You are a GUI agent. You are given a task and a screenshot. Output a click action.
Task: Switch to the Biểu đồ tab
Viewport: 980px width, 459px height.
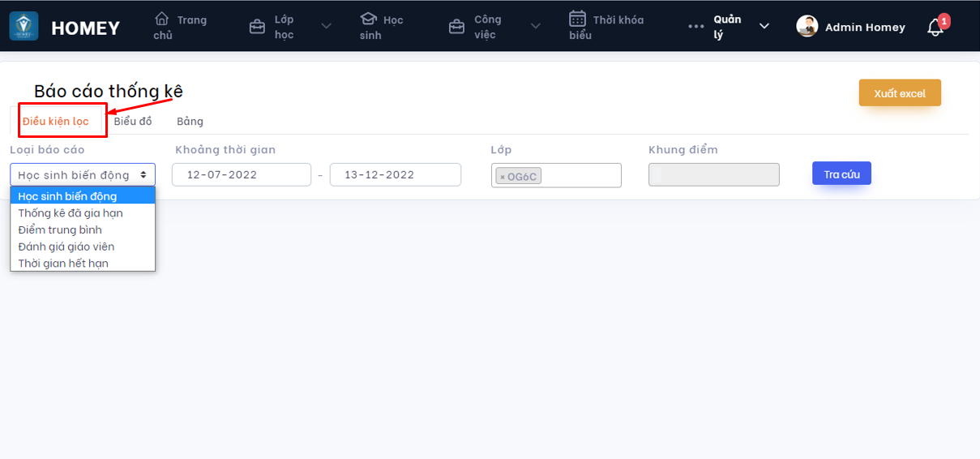[x=133, y=121]
